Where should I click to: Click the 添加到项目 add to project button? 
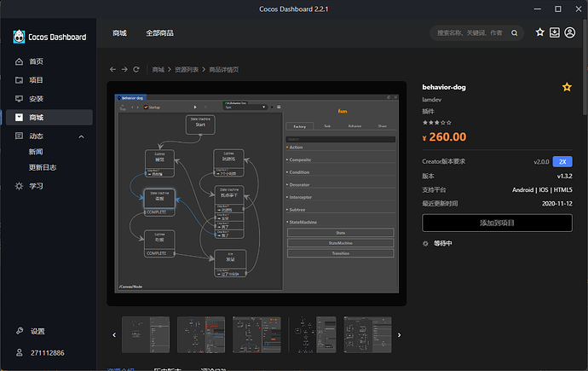[x=497, y=223]
